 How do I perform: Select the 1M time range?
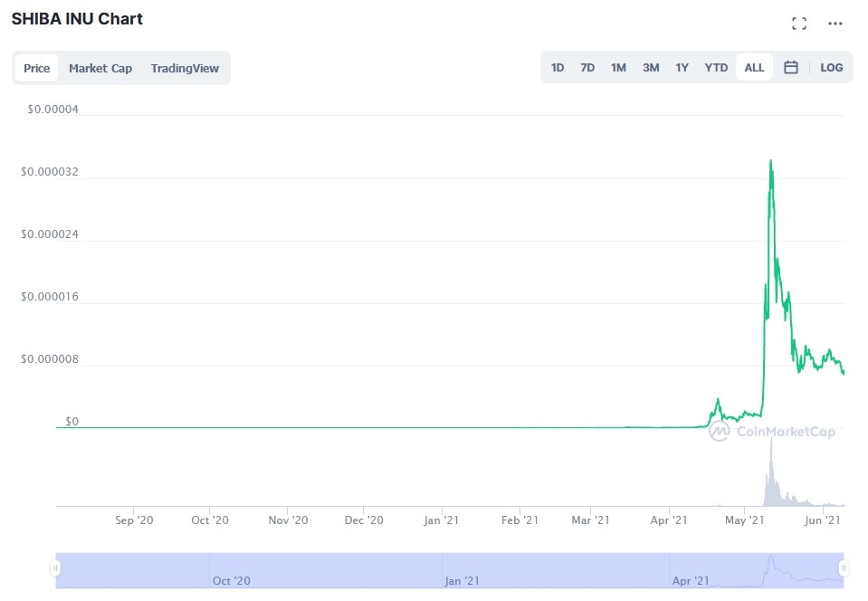tap(618, 68)
